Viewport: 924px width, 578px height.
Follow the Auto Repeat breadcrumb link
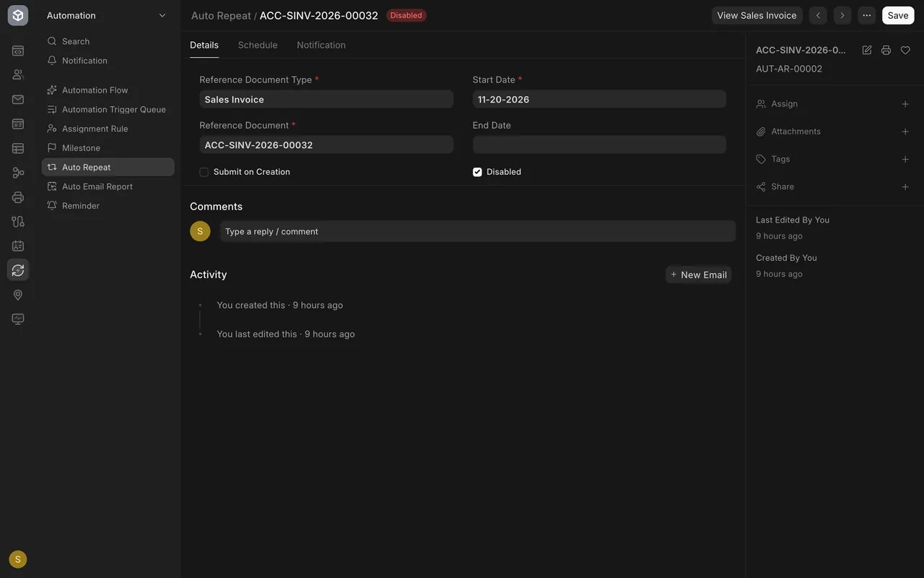(221, 15)
